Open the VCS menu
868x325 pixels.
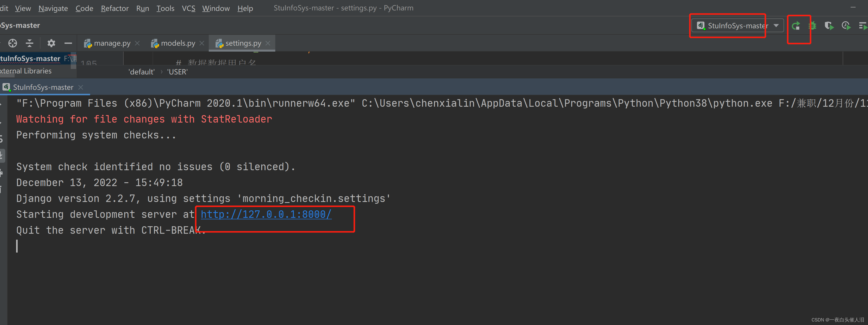pyautogui.click(x=188, y=8)
